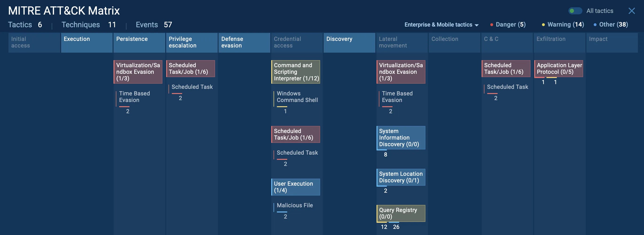Click Time Based Evasion under Lateral movement

(397, 97)
